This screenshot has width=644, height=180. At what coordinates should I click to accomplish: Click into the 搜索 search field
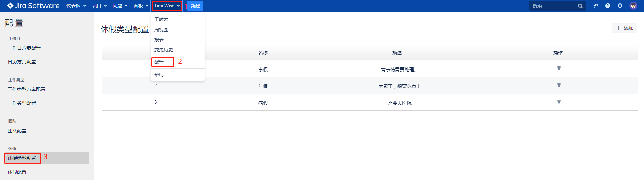(x=553, y=6)
